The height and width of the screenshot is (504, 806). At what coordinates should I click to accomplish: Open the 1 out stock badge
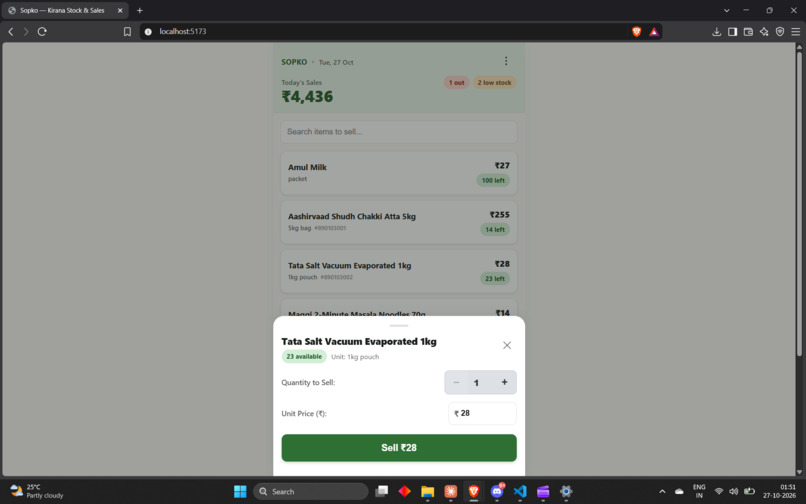(456, 82)
